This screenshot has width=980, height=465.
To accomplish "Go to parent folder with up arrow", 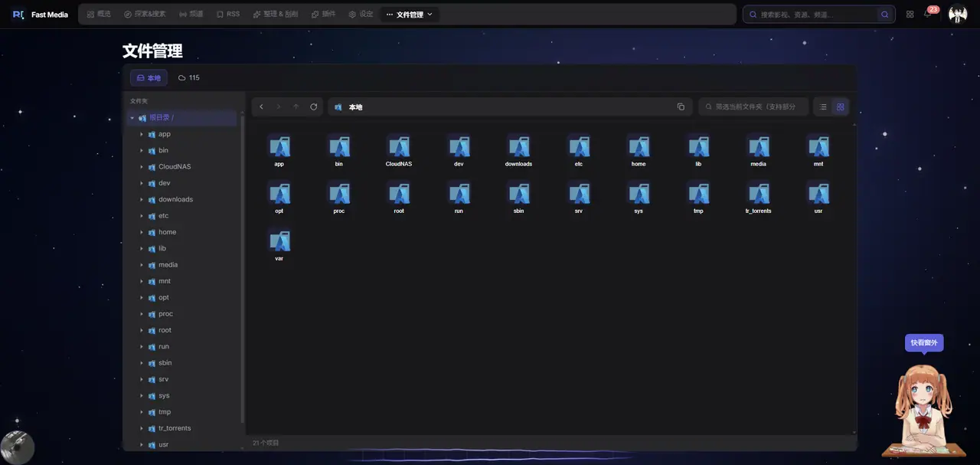I will [x=296, y=106].
